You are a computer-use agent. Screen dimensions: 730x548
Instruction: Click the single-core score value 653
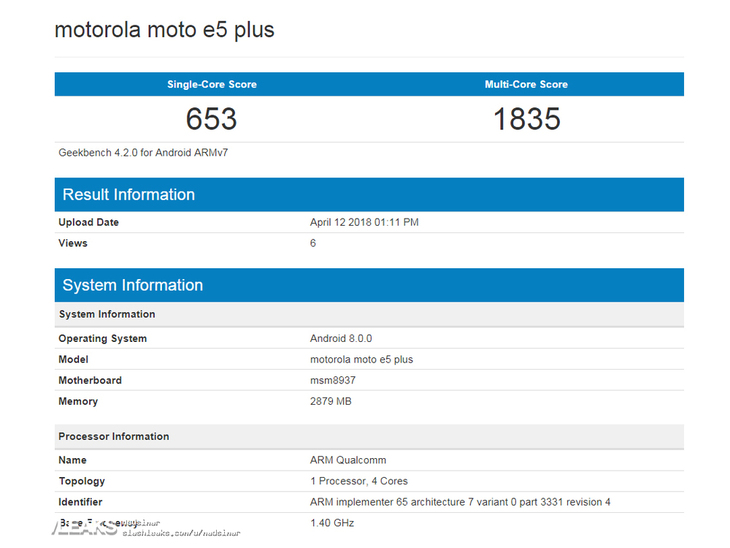211,119
